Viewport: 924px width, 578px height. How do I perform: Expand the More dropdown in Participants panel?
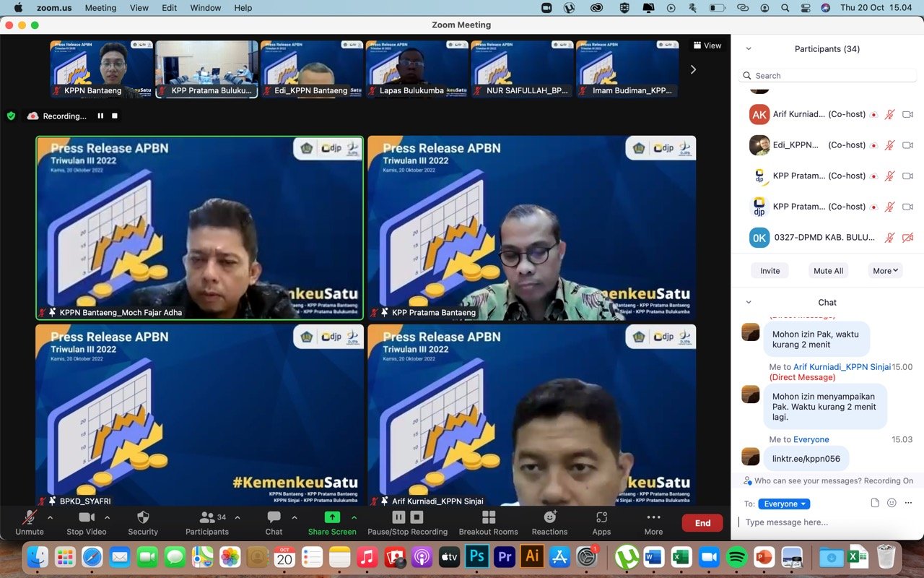[885, 271]
